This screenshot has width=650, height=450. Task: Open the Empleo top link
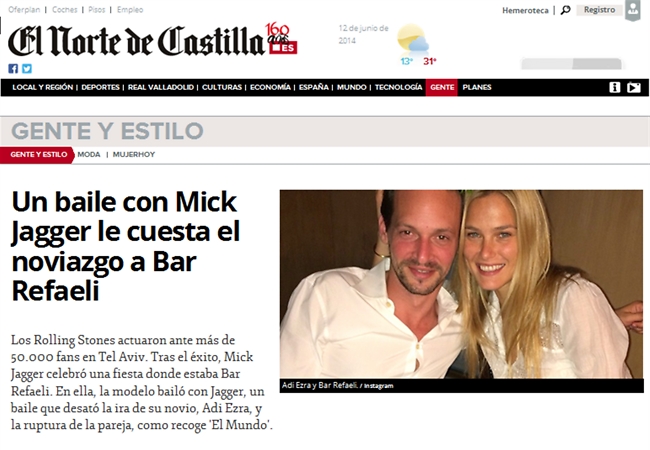130,10
